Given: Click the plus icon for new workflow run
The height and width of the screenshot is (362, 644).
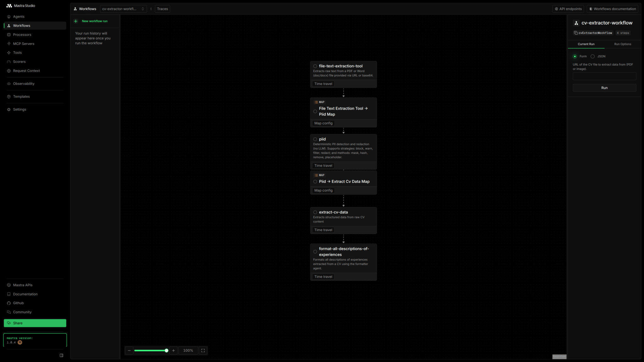Looking at the screenshot, I should tap(76, 21).
